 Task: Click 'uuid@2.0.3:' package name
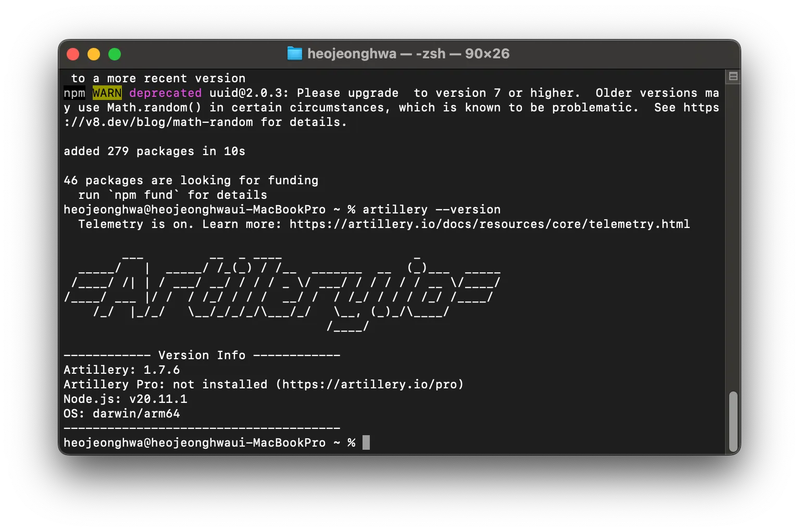248,93
